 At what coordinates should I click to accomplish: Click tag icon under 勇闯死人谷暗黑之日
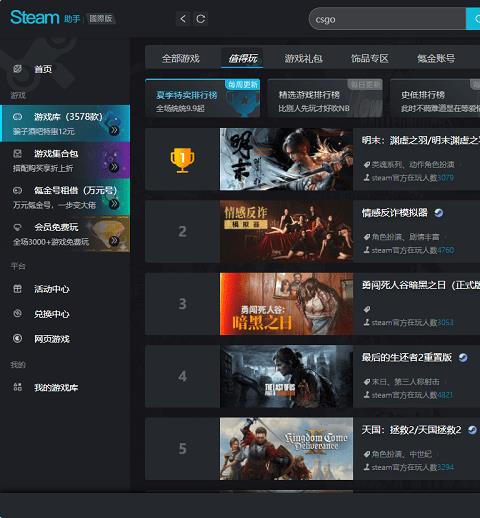tap(367, 309)
